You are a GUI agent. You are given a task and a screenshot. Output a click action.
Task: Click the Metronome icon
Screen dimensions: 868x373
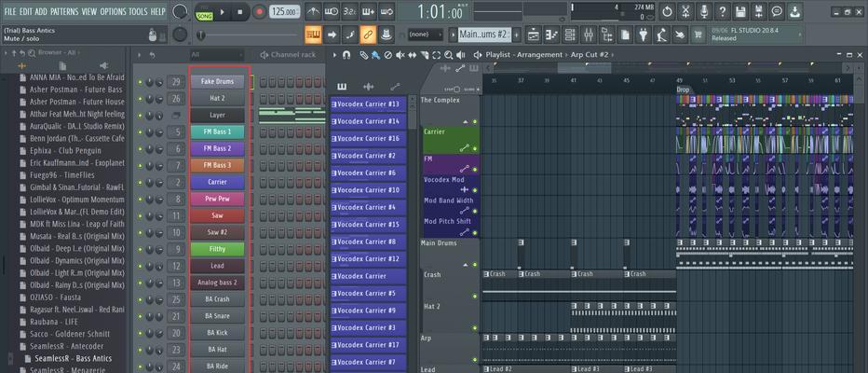[x=313, y=11]
